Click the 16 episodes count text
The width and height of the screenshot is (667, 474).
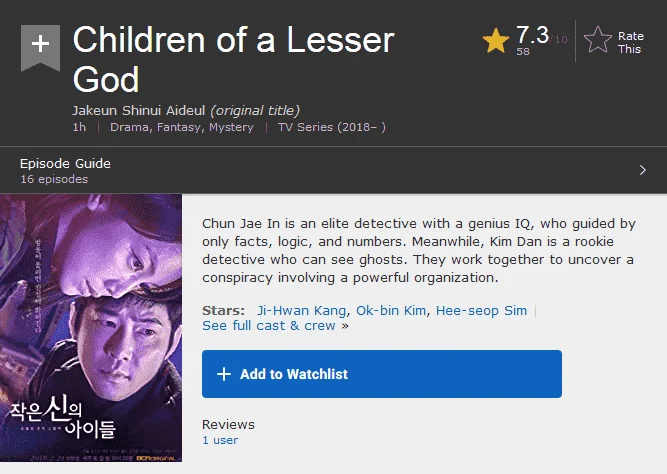click(x=54, y=179)
